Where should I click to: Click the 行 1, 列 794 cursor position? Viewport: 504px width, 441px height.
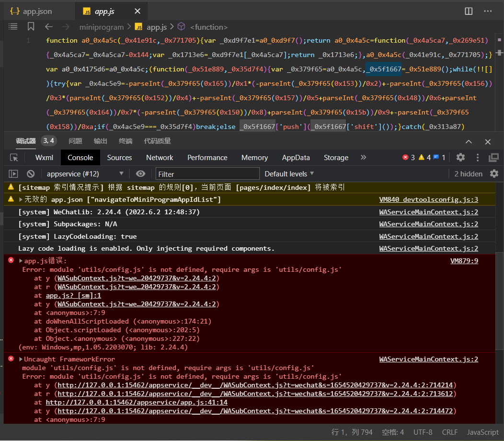[x=352, y=432]
